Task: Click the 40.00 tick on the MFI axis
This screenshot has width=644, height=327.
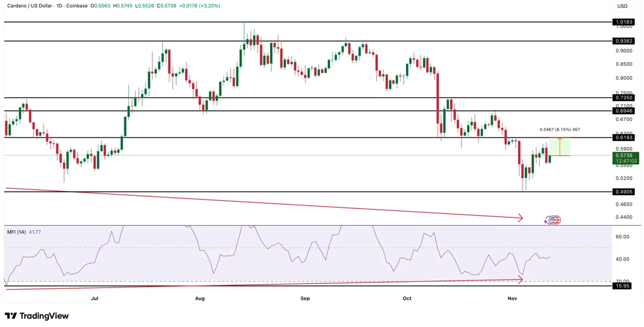Action: (623, 259)
